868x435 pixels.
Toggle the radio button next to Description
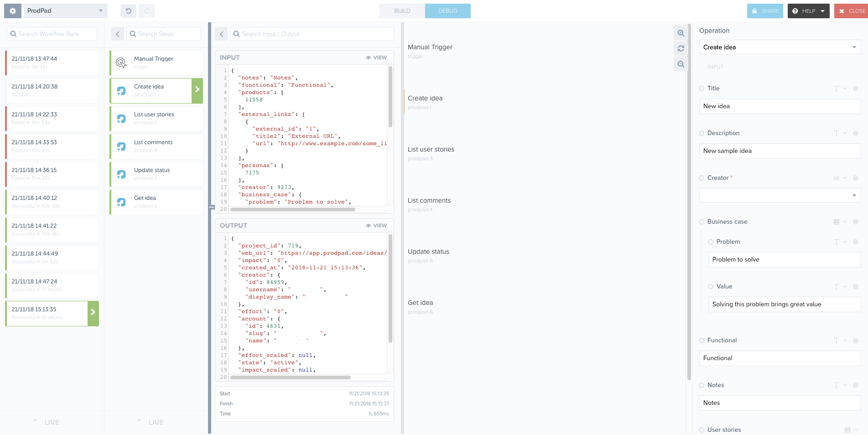(702, 133)
